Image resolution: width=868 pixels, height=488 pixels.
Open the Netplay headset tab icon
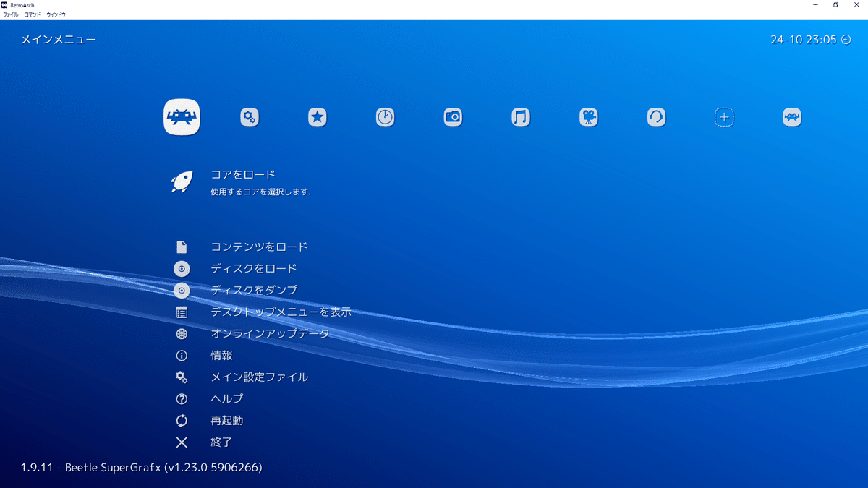[x=657, y=116]
